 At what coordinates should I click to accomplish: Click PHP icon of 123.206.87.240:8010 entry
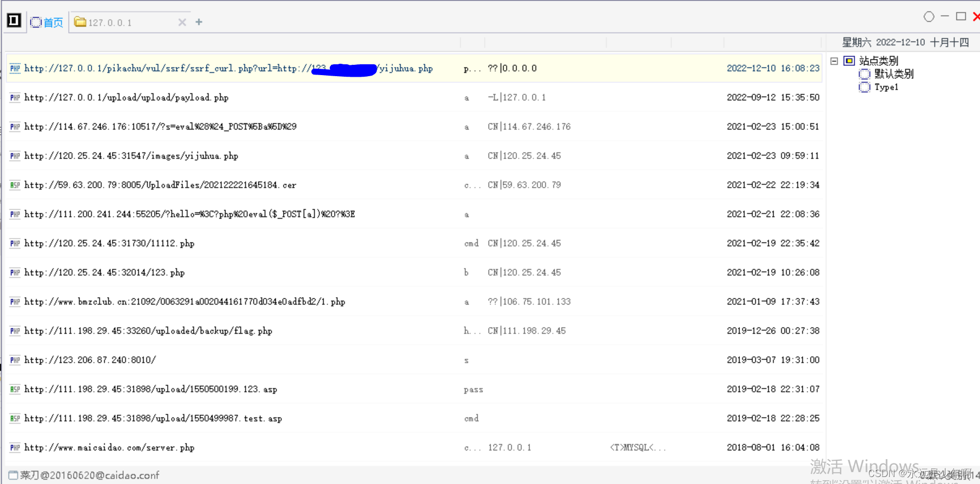point(15,360)
